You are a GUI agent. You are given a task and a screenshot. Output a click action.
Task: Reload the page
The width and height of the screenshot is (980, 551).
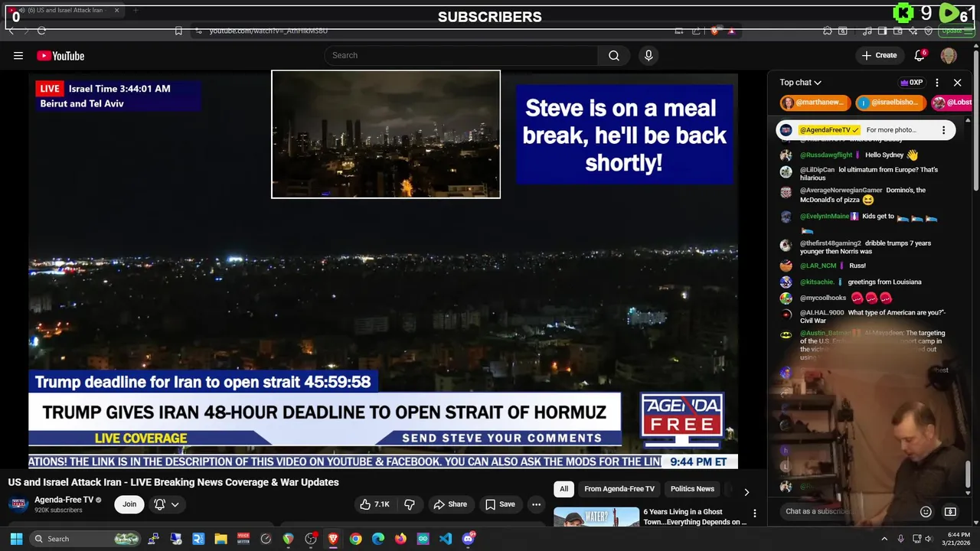click(x=41, y=31)
